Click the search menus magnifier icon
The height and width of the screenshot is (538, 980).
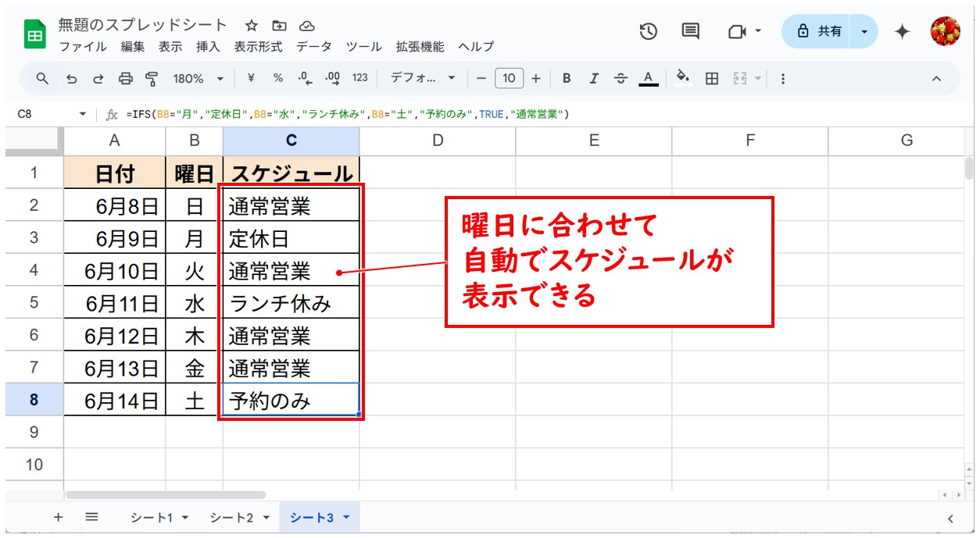(43, 78)
